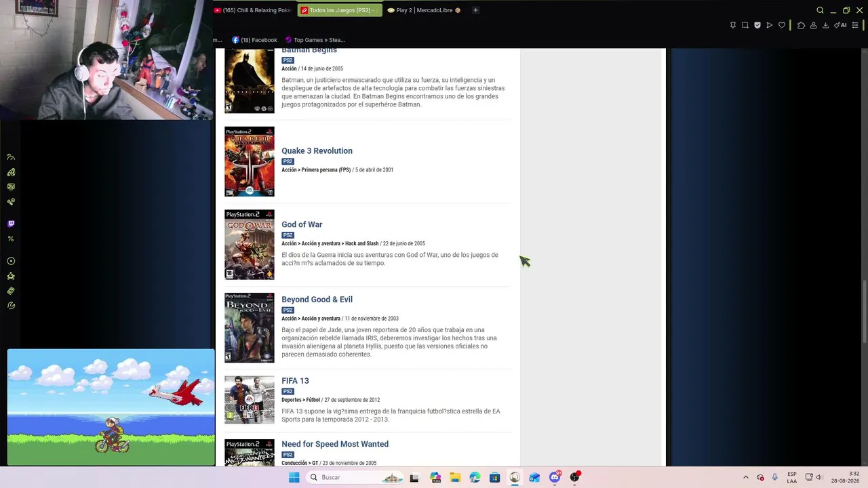Open the Twitch sidebar icon
The width and height of the screenshot is (868, 488).
[11, 224]
